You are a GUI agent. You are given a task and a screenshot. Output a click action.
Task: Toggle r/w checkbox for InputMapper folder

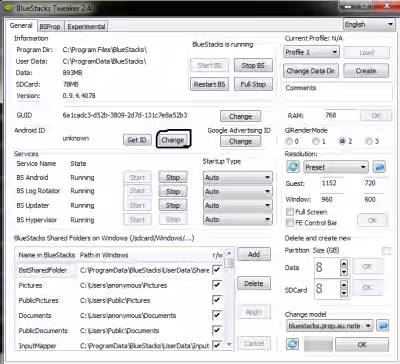tap(217, 345)
